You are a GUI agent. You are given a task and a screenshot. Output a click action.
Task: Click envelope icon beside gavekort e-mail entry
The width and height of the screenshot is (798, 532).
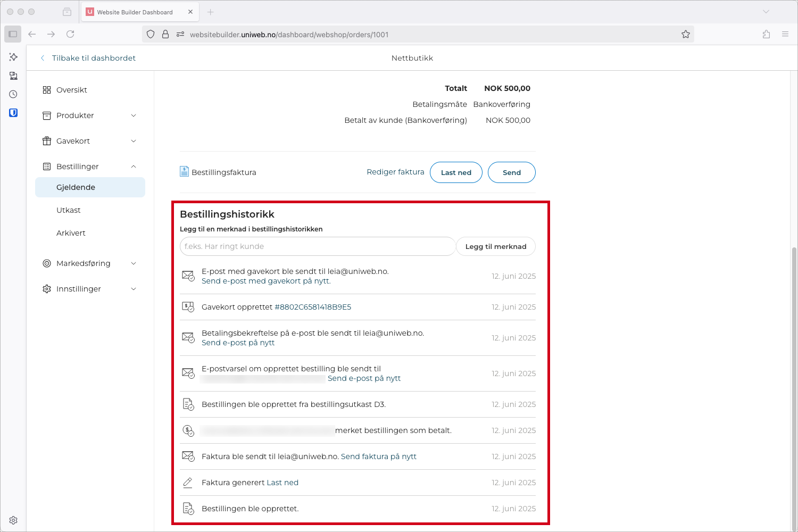(188, 276)
